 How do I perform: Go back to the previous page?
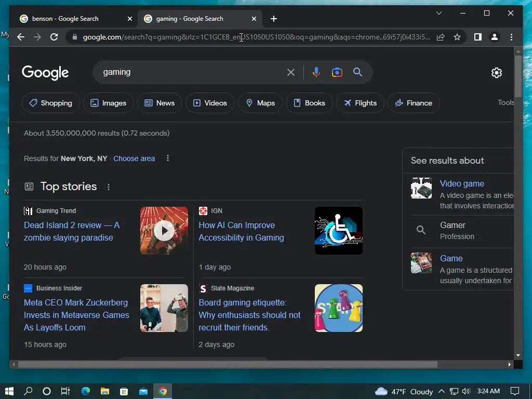point(21,37)
